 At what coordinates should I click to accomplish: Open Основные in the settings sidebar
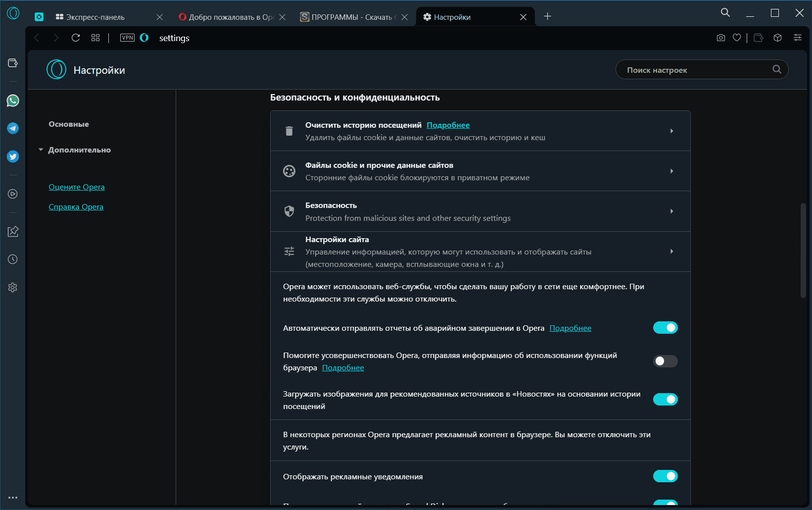click(69, 124)
